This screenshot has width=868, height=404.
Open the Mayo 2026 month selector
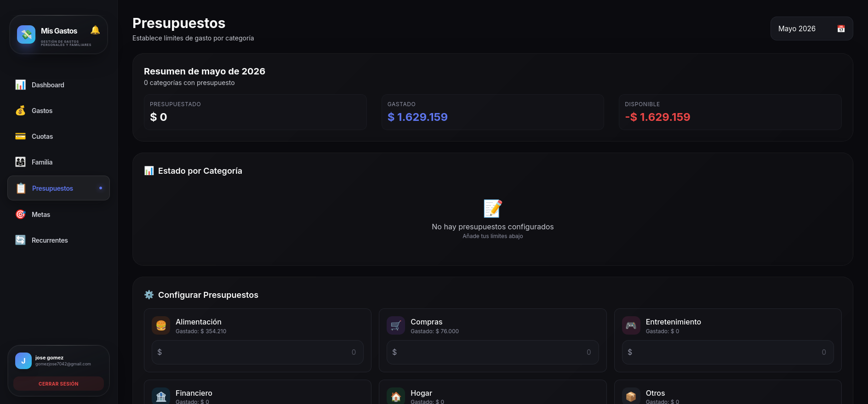(811, 28)
